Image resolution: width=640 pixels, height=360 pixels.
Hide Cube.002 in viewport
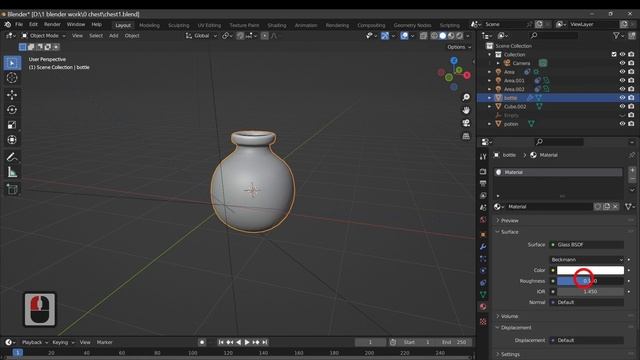point(622,107)
